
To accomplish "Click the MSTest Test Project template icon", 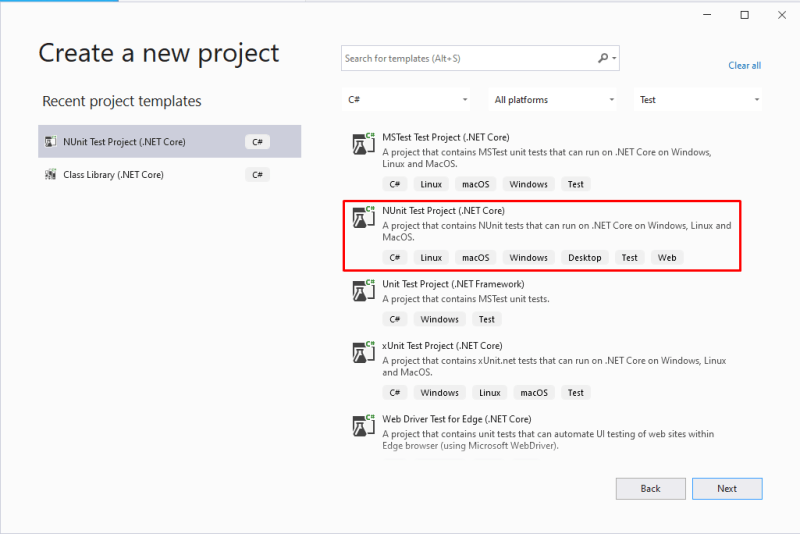I will 363,144.
